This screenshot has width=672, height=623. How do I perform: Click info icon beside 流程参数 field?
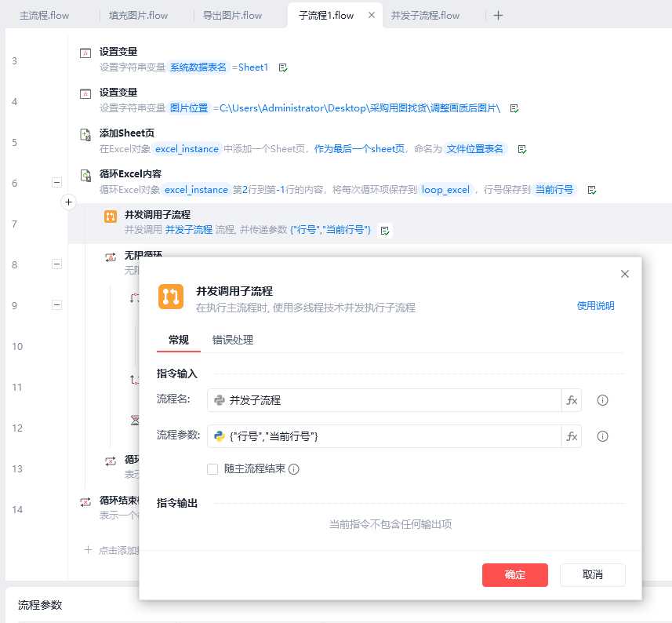602,436
